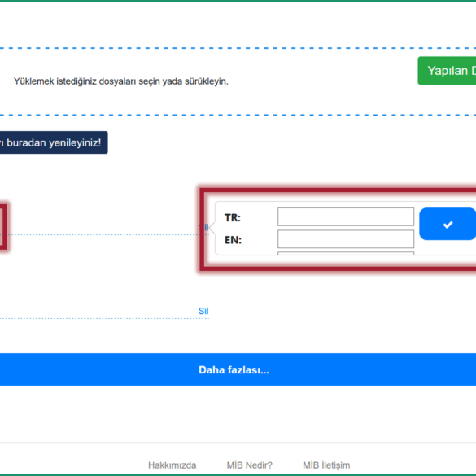Open the MİB İletişim footer link
This screenshot has height=476, width=476.
click(326, 465)
